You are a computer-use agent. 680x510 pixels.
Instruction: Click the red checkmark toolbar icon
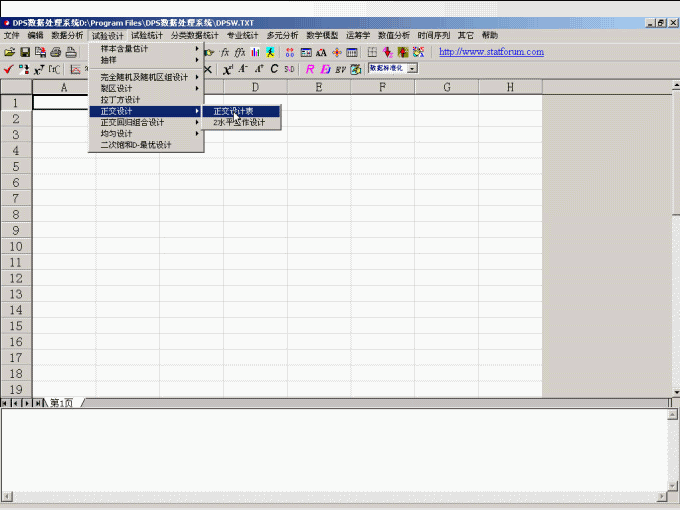pyautogui.click(x=8, y=69)
